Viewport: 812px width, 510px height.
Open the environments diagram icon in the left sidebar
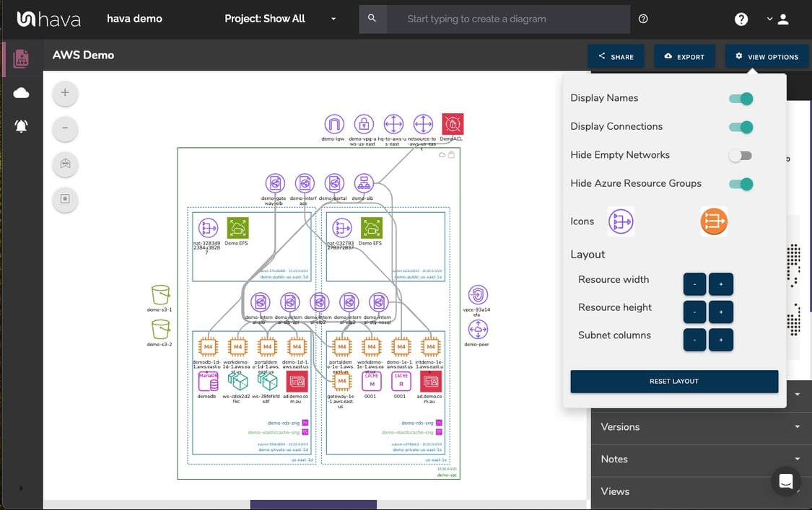(21, 58)
